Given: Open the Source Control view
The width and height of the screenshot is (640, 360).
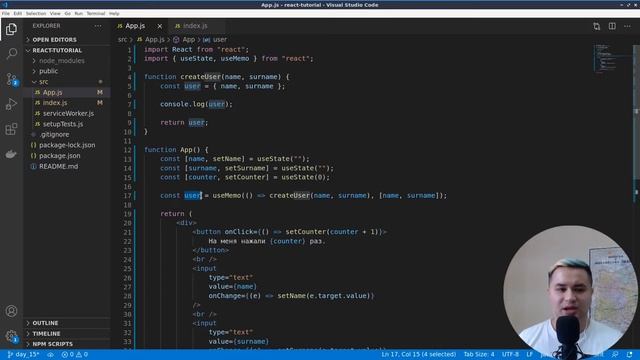Looking at the screenshot, I should click(x=11, y=79).
